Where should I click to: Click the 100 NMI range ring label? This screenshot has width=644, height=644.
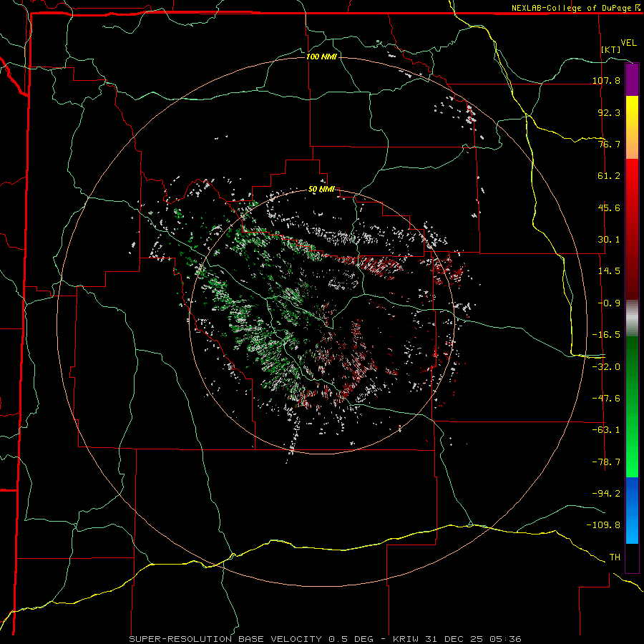click(x=321, y=57)
